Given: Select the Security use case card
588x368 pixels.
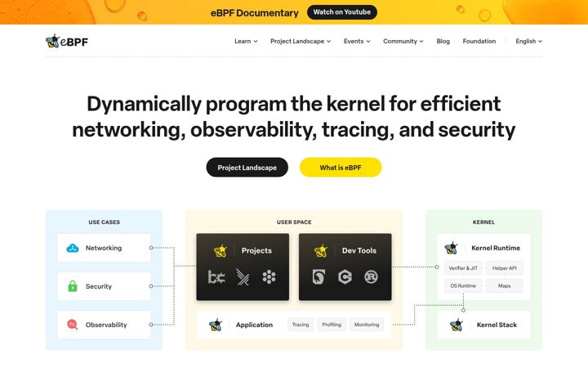Looking at the screenshot, I should 104,286.
